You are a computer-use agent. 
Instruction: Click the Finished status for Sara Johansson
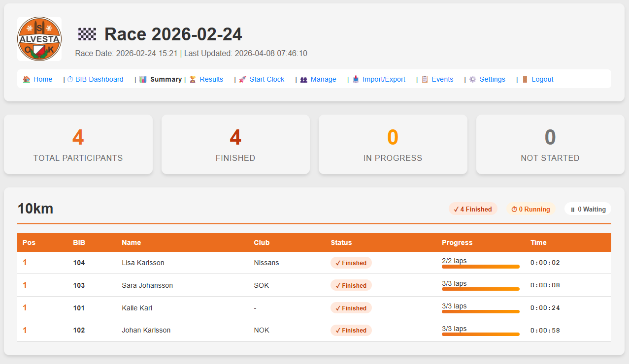[x=351, y=285]
